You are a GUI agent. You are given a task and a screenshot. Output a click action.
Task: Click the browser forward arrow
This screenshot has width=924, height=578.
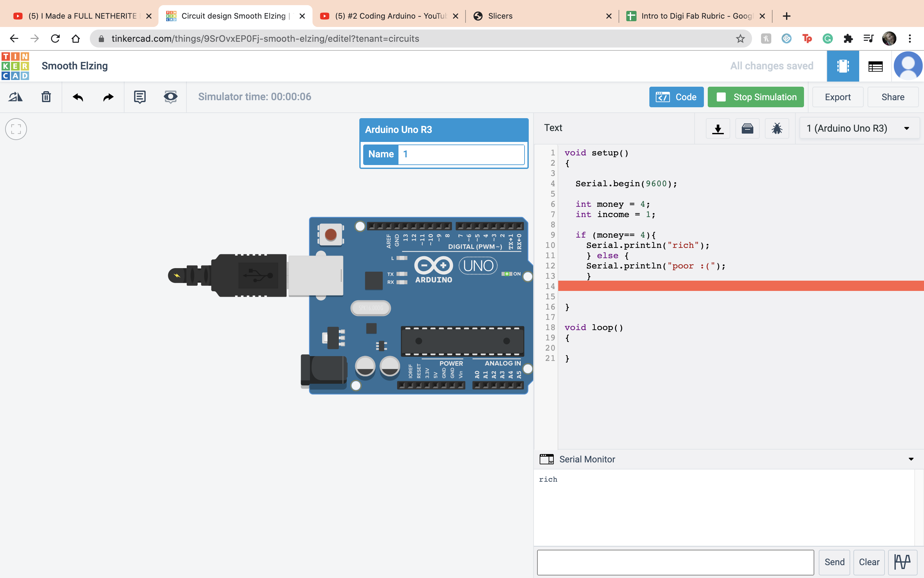tap(35, 39)
